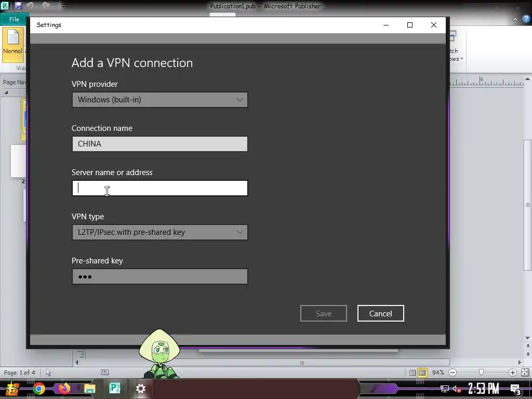This screenshot has width=532, height=399.
Task: Launch Firefox from the taskbar
Action: 64,389
